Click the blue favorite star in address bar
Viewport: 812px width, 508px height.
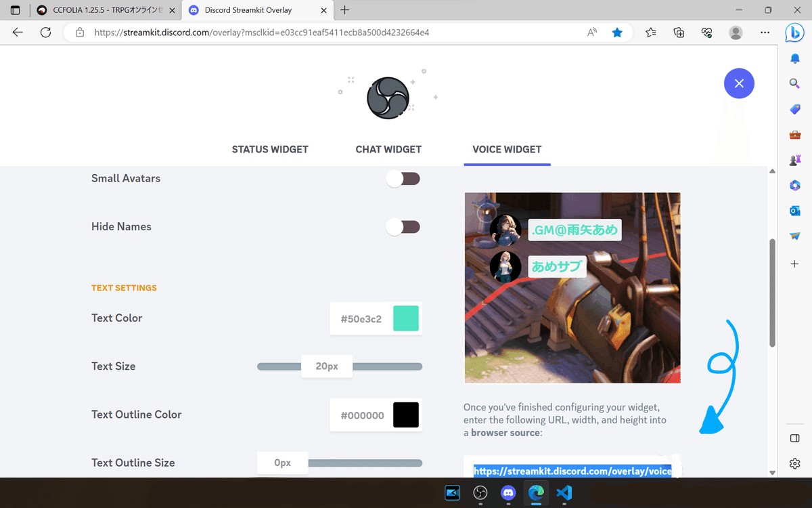pyautogui.click(x=617, y=33)
